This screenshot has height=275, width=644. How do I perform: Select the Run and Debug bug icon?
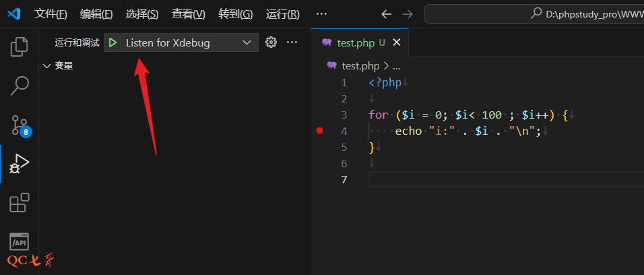click(x=20, y=164)
